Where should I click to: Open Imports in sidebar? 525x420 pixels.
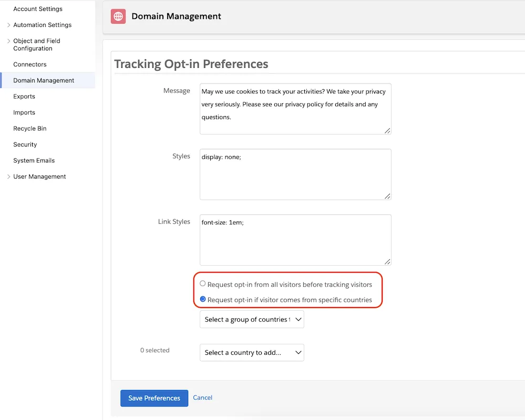(x=24, y=113)
